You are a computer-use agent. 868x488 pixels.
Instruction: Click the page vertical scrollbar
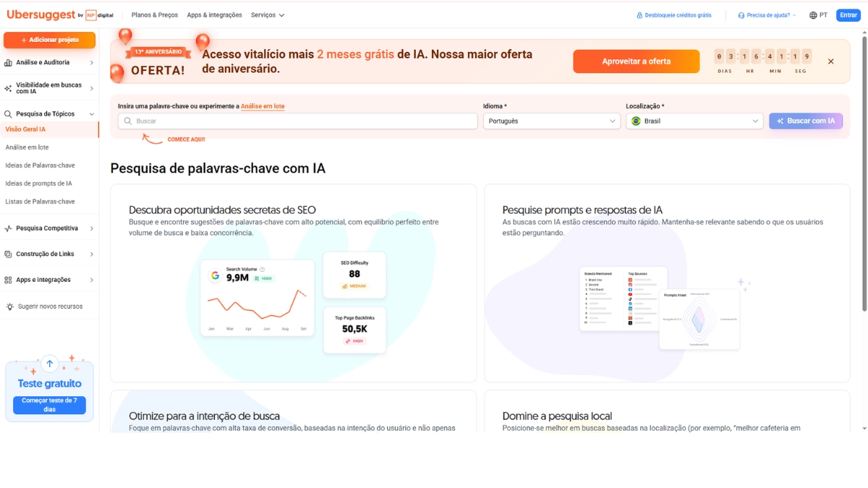[864, 174]
